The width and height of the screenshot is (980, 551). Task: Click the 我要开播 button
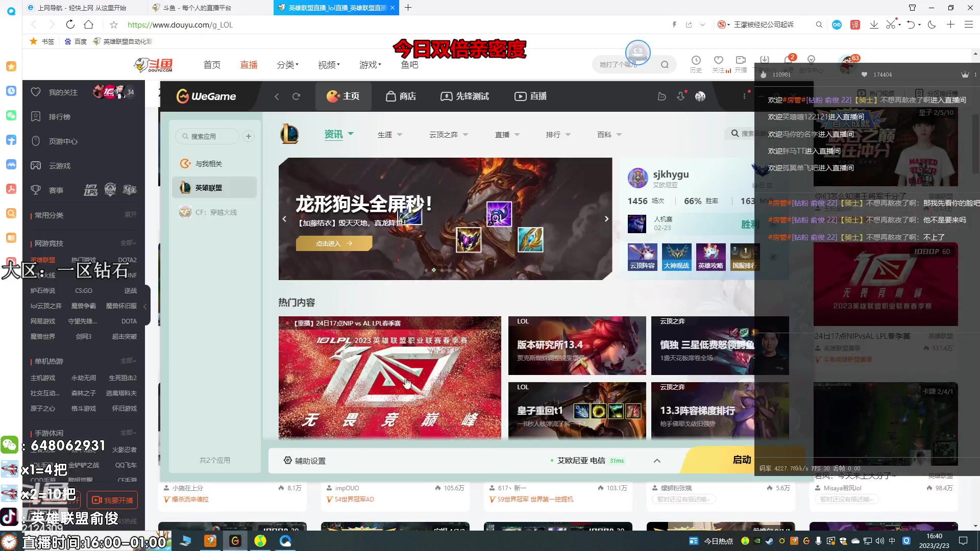click(x=112, y=500)
